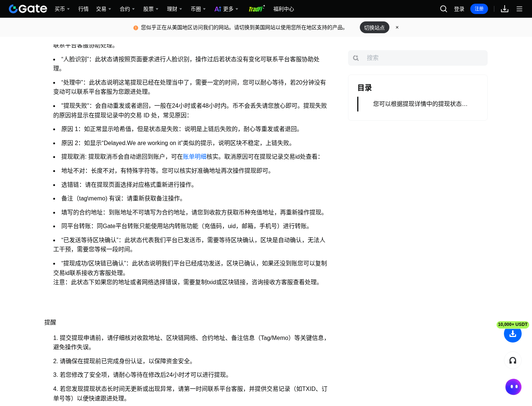Click the line starting 选错链：请在提现页面

click(129, 185)
